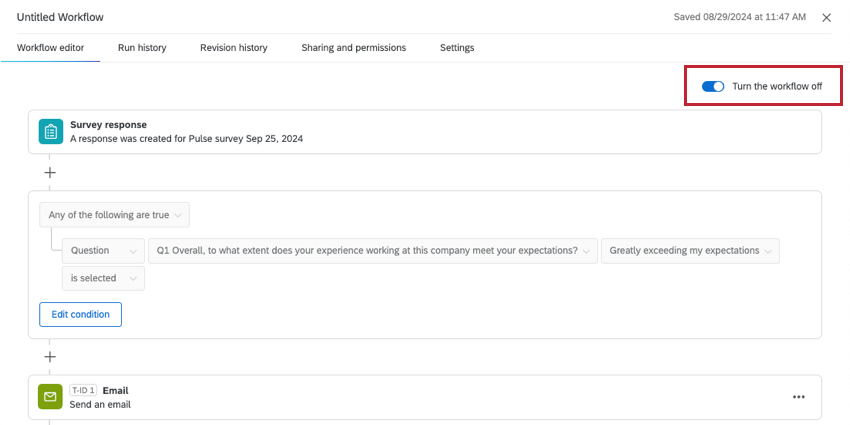Click the green Email envelope icon

pyautogui.click(x=50, y=397)
